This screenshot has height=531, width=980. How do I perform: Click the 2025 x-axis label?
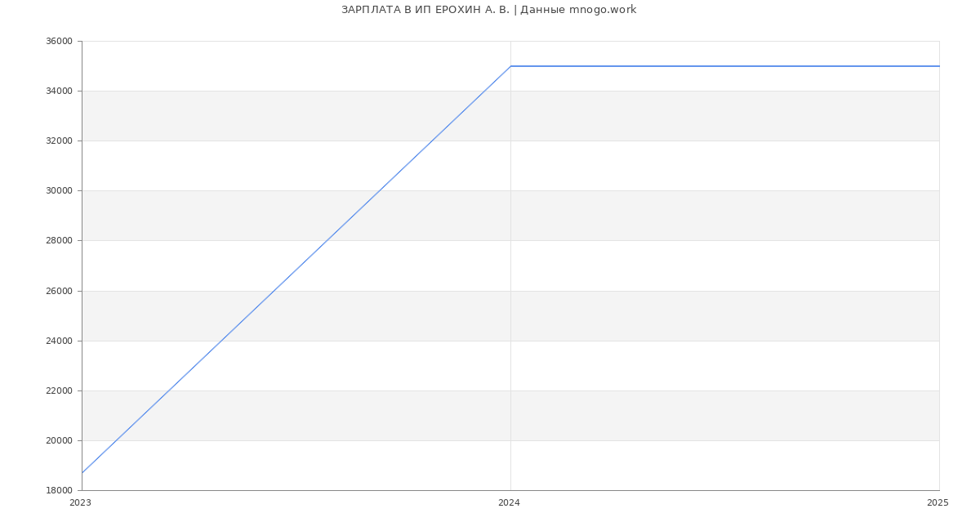938,503
